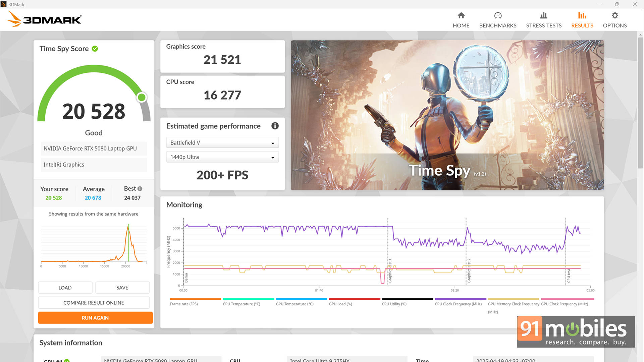Viewport: 644px width, 362px height.
Task: Click the CPU test marker in Monitoring chart
Action: 569,276
